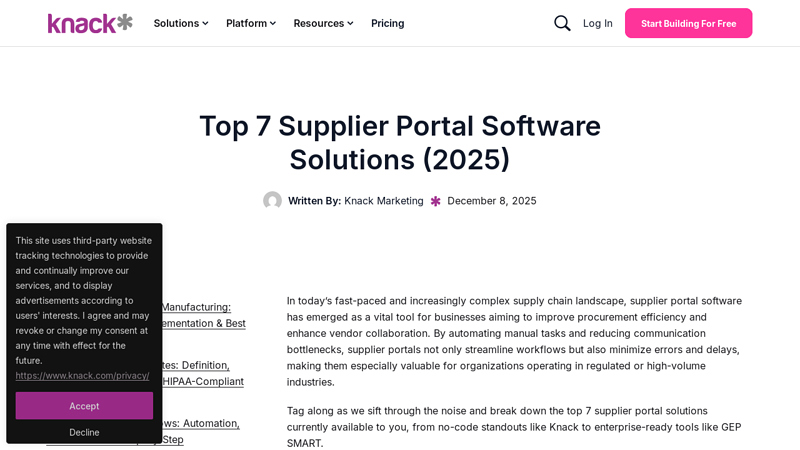Decline the cookie tracking
This screenshot has height=450, width=800.
[x=84, y=432]
